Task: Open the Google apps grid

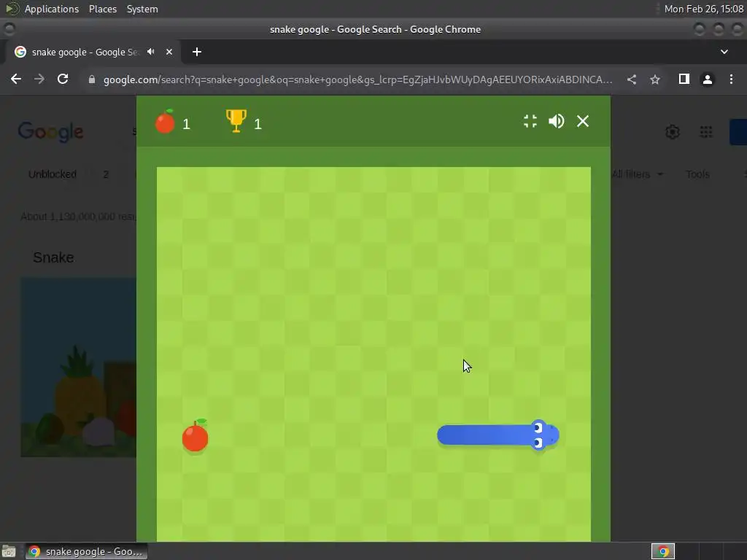Action: pyautogui.click(x=706, y=132)
